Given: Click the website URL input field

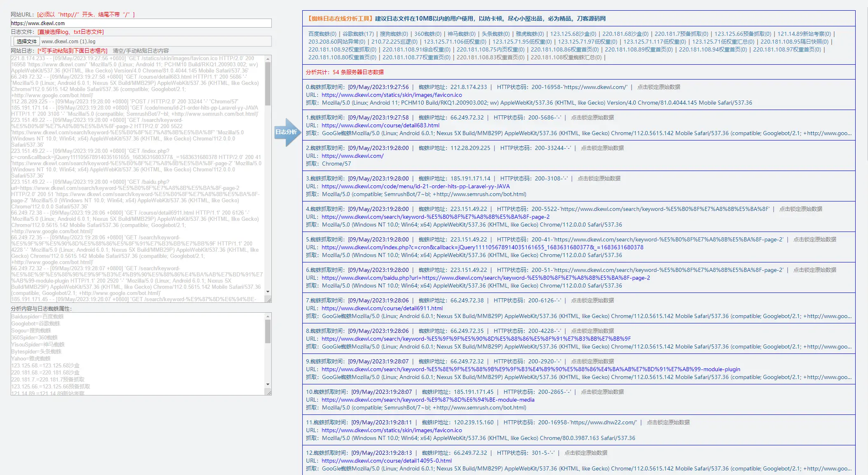Looking at the screenshot, I should click(x=141, y=23).
